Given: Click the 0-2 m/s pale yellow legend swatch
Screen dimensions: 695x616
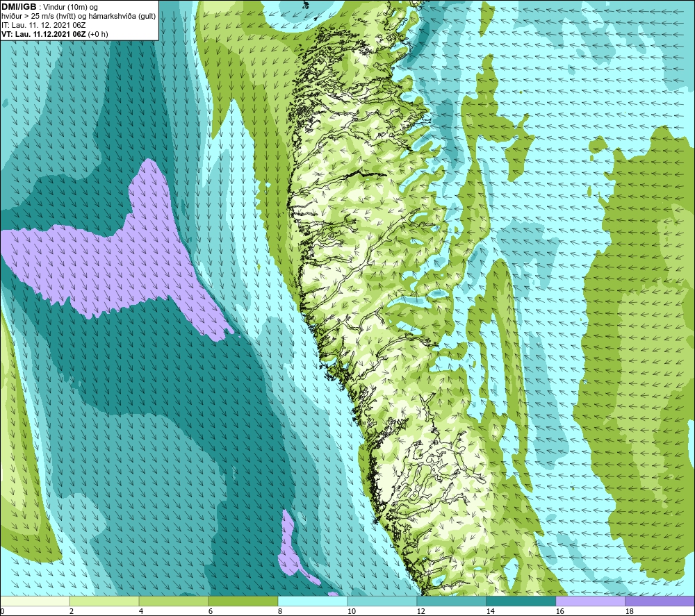Looking at the screenshot, I should coord(35,601).
